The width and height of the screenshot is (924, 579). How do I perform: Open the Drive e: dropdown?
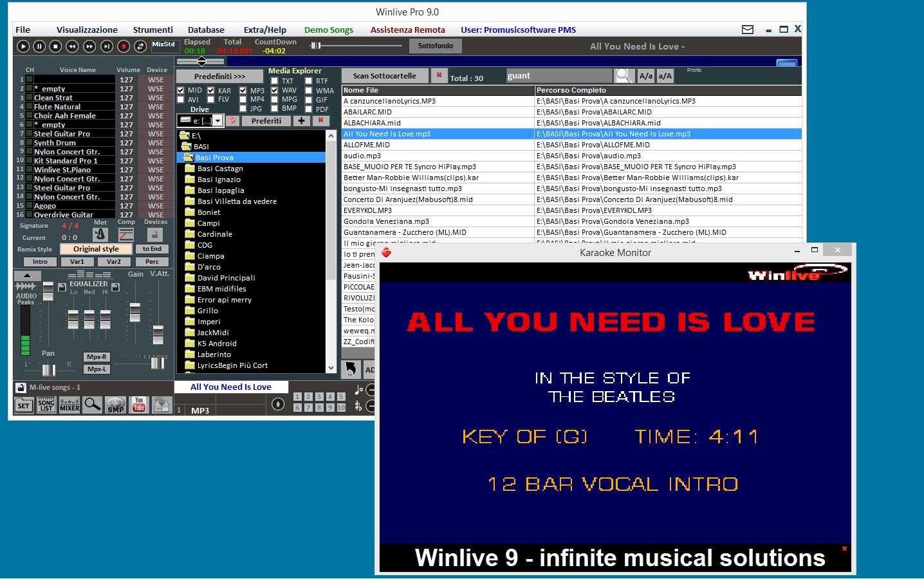[x=218, y=121]
